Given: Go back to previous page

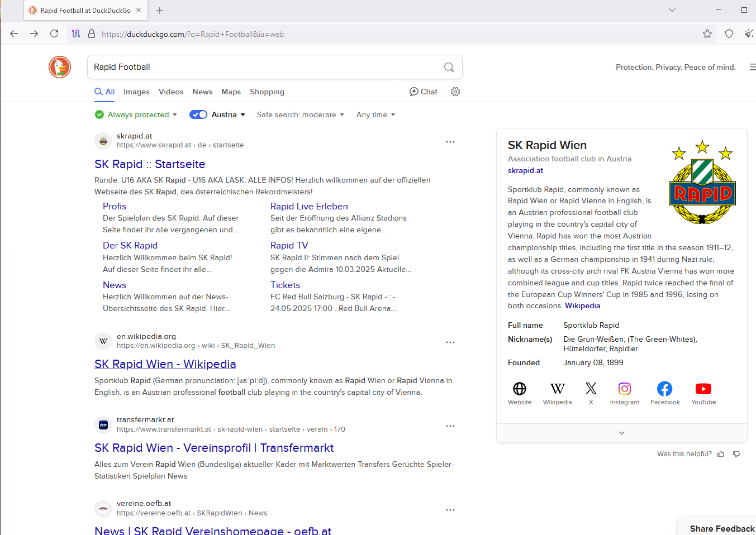Looking at the screenshot, I should pos(14,34).
